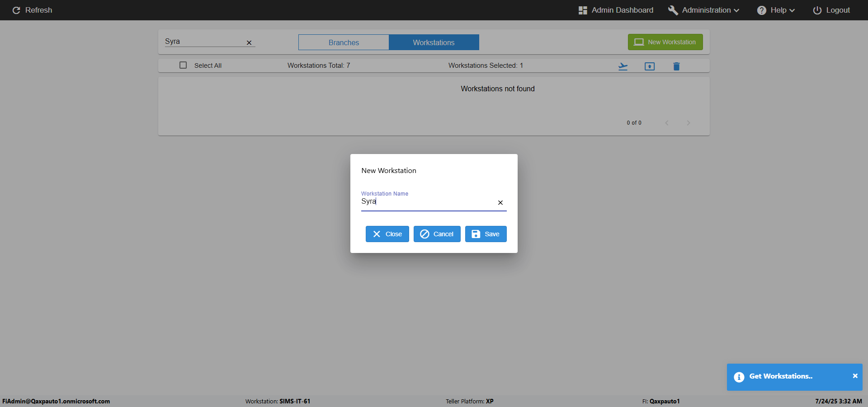The height and width of the screenshot is (407, 868).
Task: Click the 'Workstations Total: 7' text
Action: (319, 65)
